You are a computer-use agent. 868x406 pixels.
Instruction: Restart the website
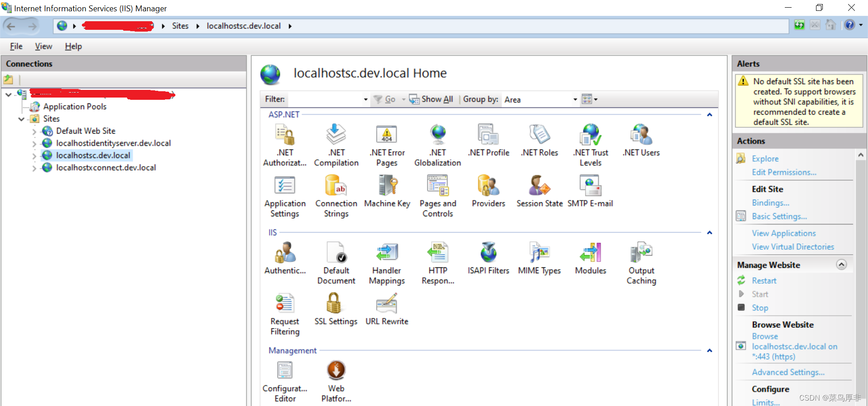click(x=764, y=281)
